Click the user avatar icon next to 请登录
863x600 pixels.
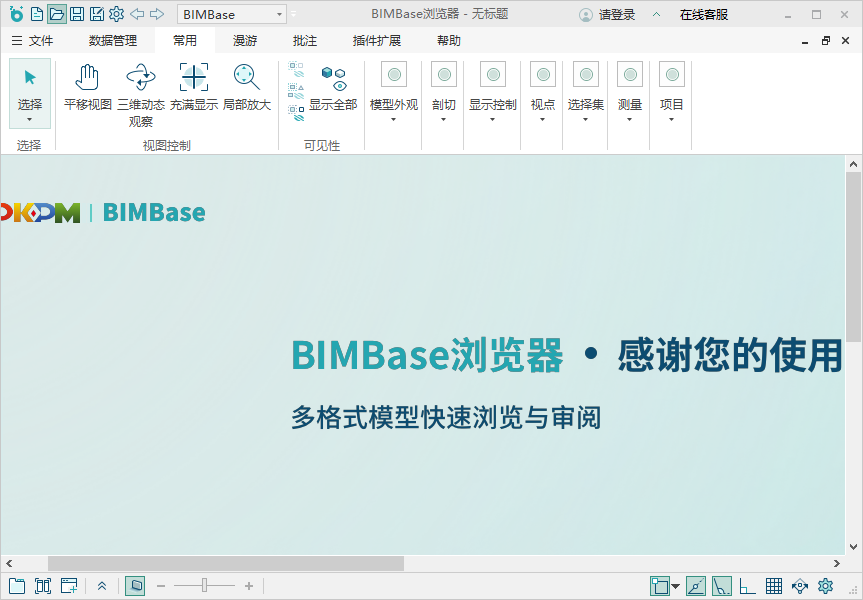coord(586,15)
